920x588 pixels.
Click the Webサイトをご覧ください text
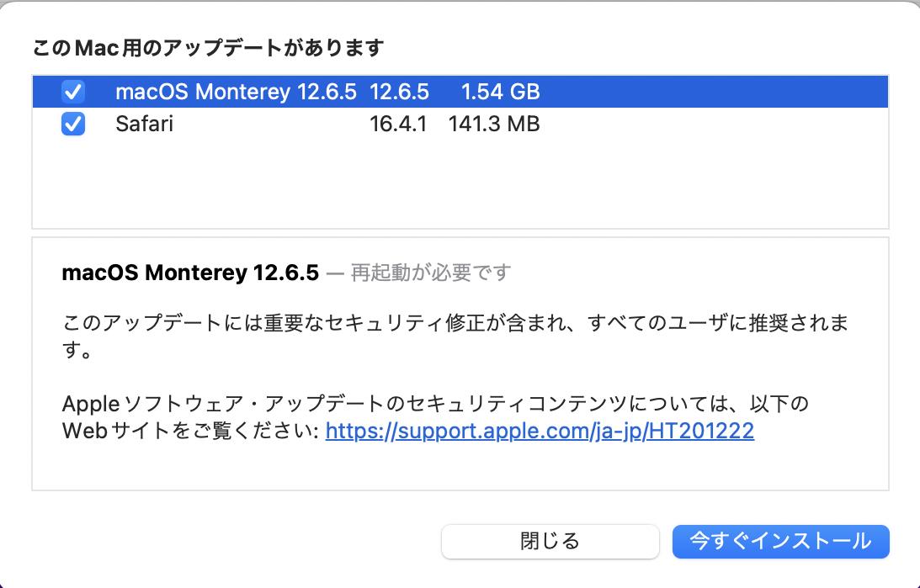click(x=191, y=431)
